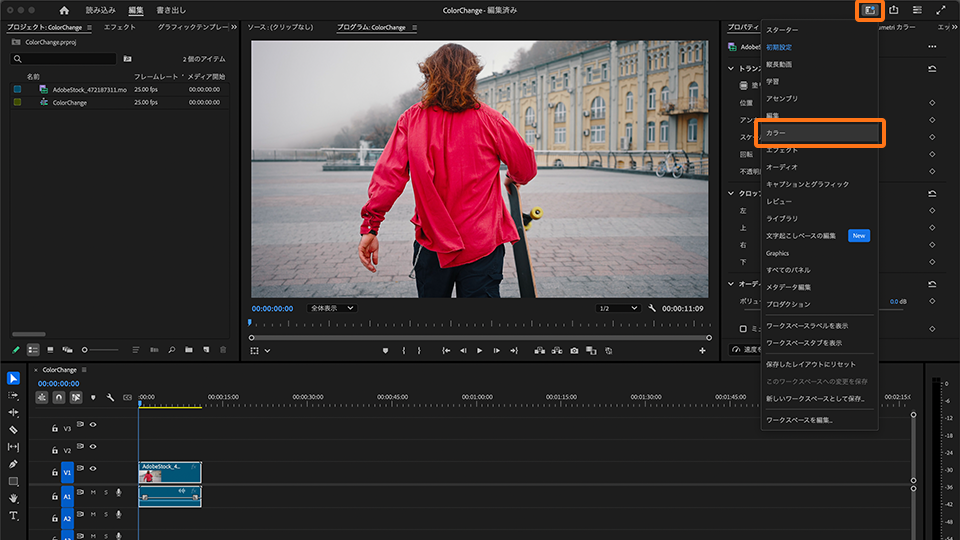Expand the overflow panel tabs in the Project panel
Viewport: 960px width, 540px height.
pyautogui.click(x=234, y=27)
